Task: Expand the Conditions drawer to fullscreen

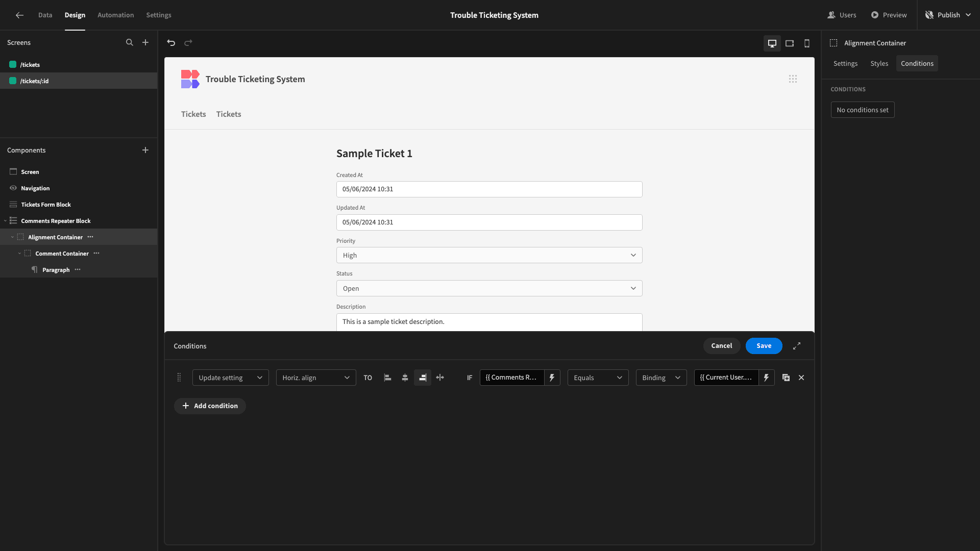Action: click(x=797, y=346)
